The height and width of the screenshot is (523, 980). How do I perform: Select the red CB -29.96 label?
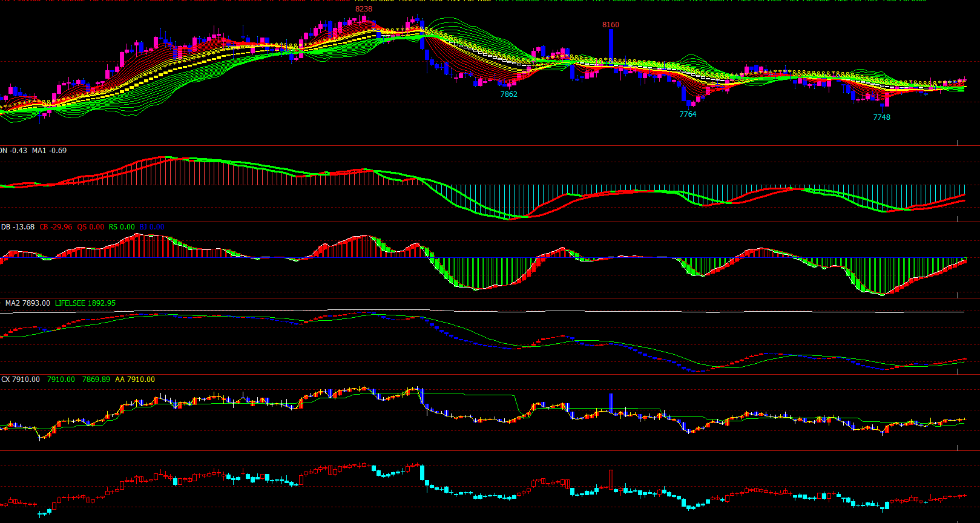[x=56, y=227]
